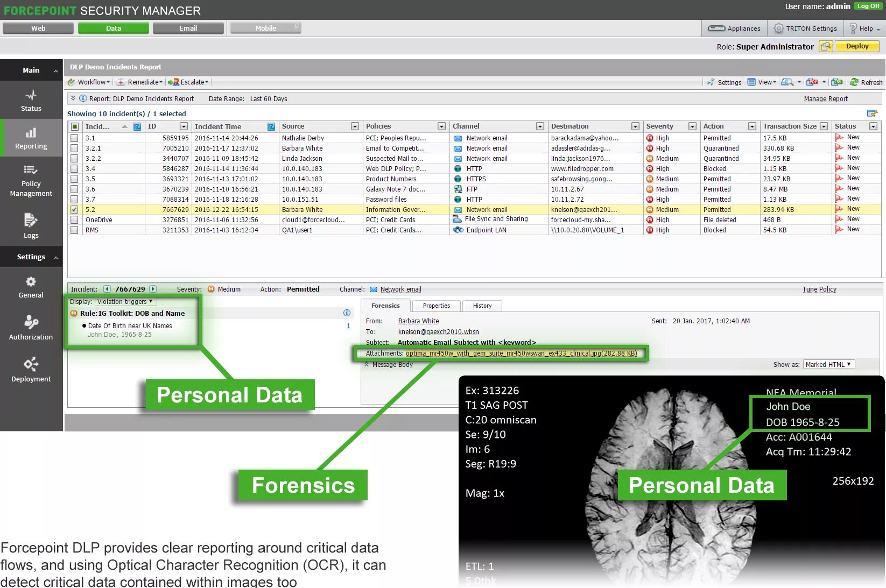Collapse the sidebar Settings section
The width and height of the screenshot is (886, 588).
[55, 257]
